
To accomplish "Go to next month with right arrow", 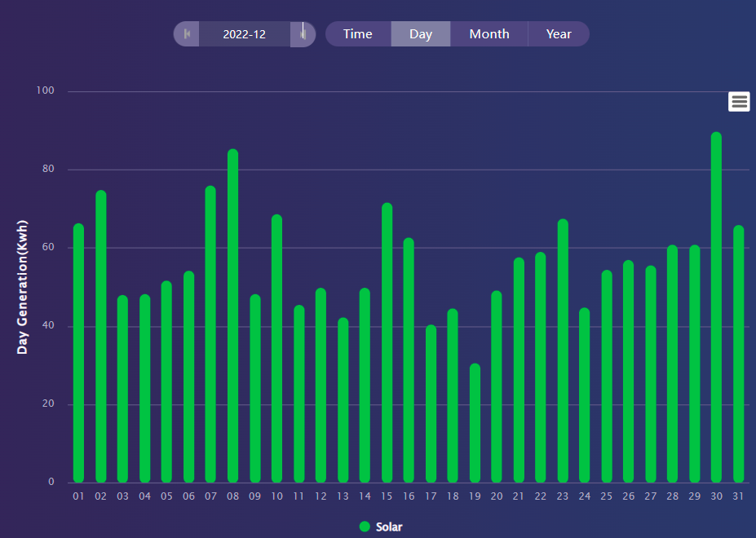I will click(303, 34).
